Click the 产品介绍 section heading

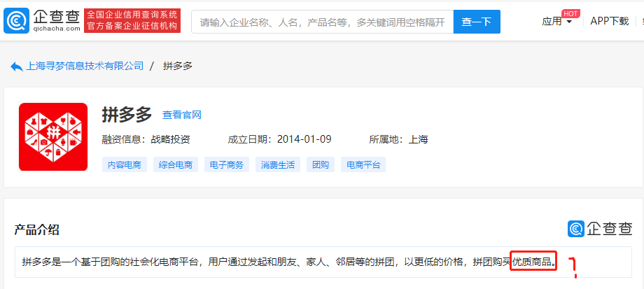[36, 230]
